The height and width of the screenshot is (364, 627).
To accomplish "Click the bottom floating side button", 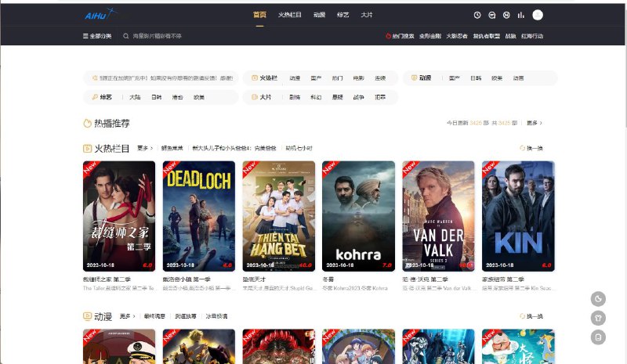I will [x=598, y=337].
